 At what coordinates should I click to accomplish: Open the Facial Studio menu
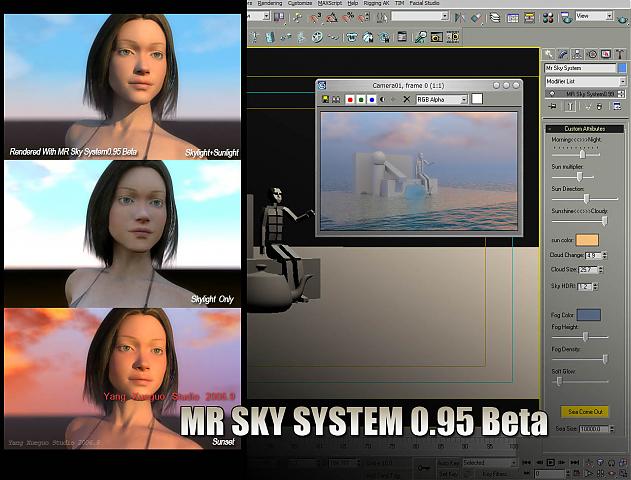[424, 3]
